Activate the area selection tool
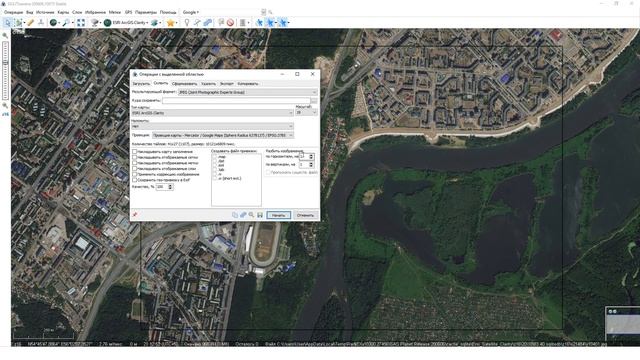 point(18,22)
